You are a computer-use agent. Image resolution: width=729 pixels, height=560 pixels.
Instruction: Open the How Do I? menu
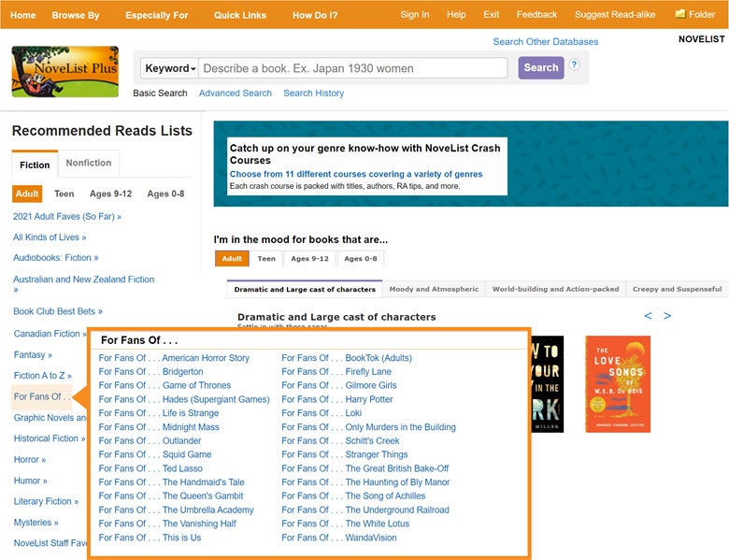(315, 15)
